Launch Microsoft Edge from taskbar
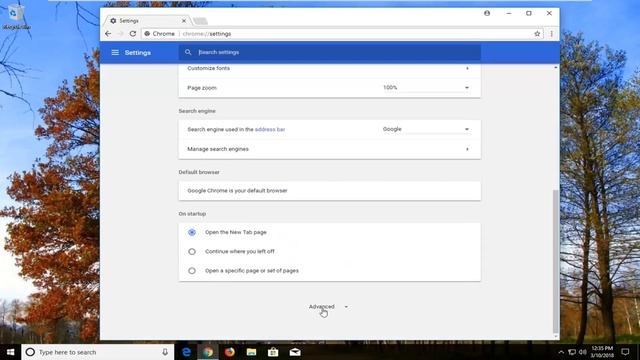Viewport: 640px width, 360px height. [186, 352]
